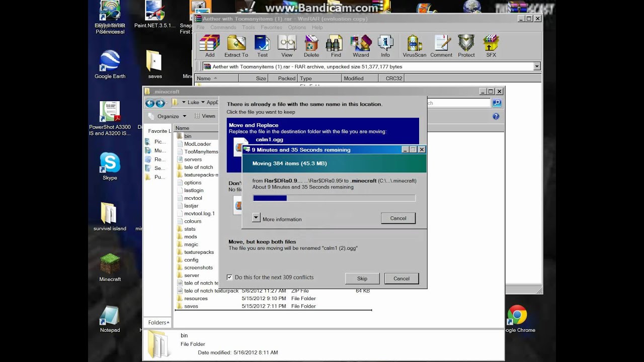
Task: Click the SFX icon in WinRAR
Action: [x=491, y=46]
